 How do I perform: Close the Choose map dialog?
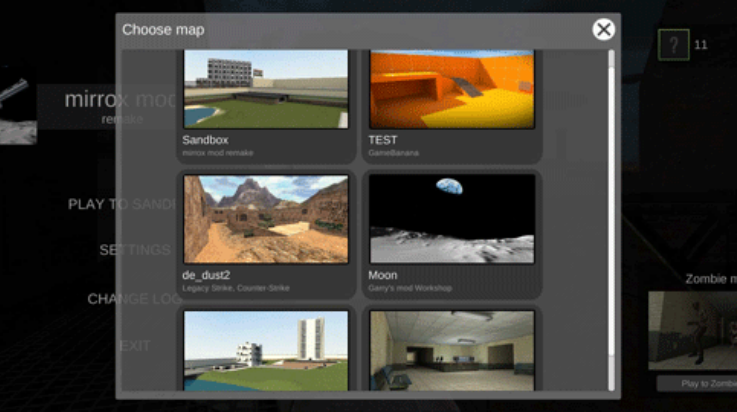pos(603,29)
